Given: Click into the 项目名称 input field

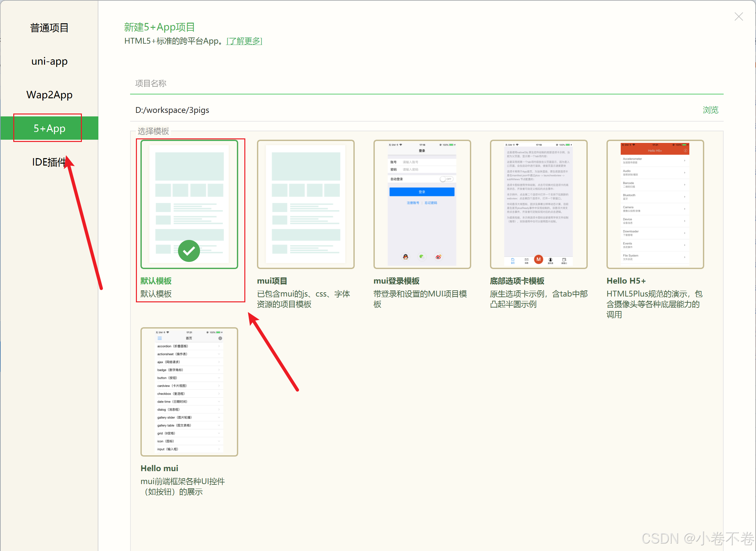Looking at the screenshot, I should (x=426, y=83).
